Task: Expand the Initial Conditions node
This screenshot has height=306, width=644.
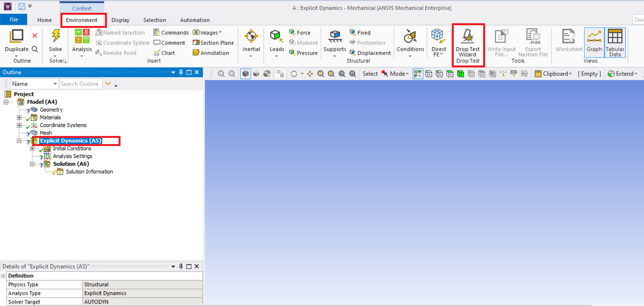Action: (32, 148)
